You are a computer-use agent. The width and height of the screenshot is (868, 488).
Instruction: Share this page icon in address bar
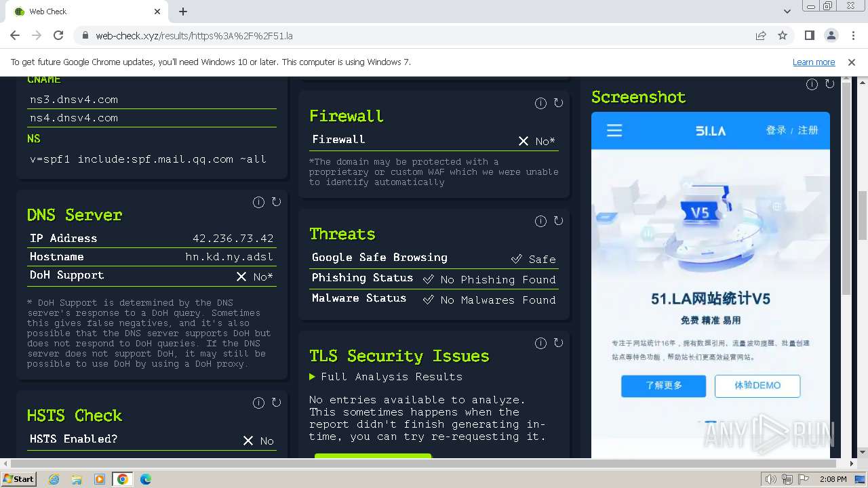[x=761, y=35]
